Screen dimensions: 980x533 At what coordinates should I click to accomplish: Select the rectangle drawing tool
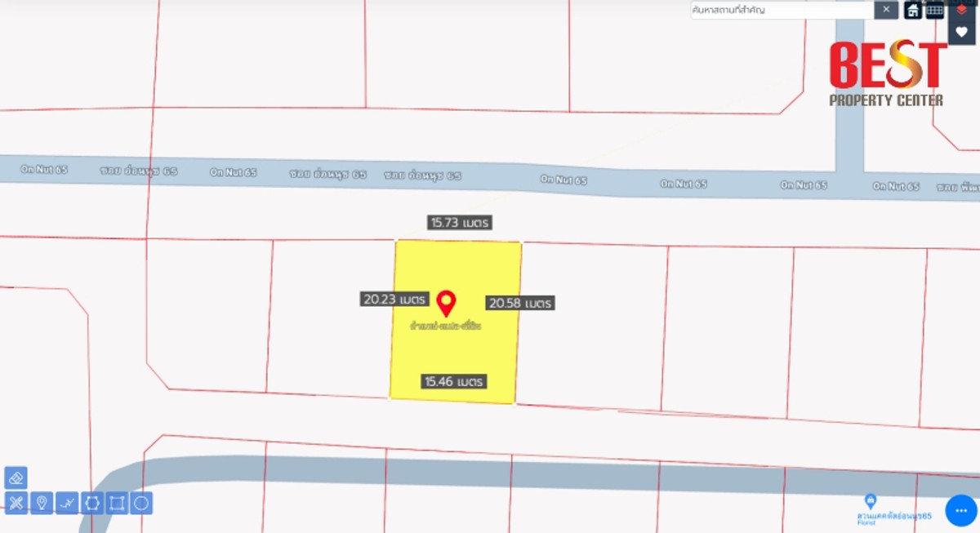pos(117,503)
